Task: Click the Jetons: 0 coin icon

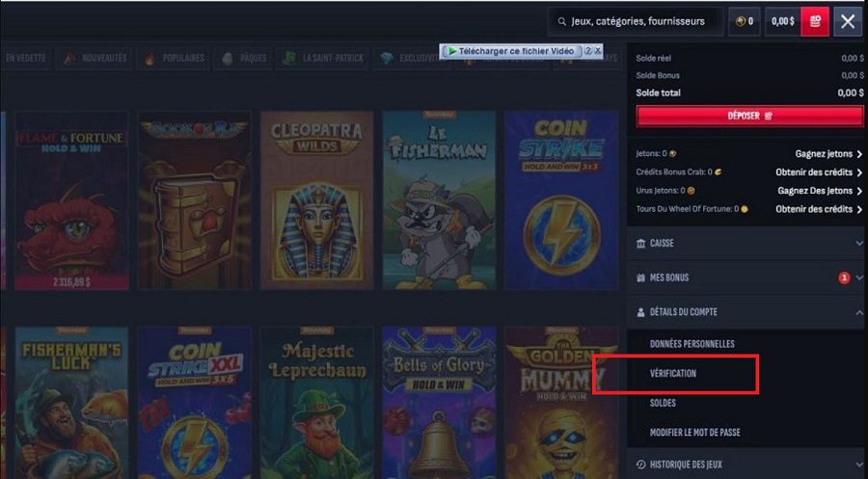Action: tap(673, 154)
